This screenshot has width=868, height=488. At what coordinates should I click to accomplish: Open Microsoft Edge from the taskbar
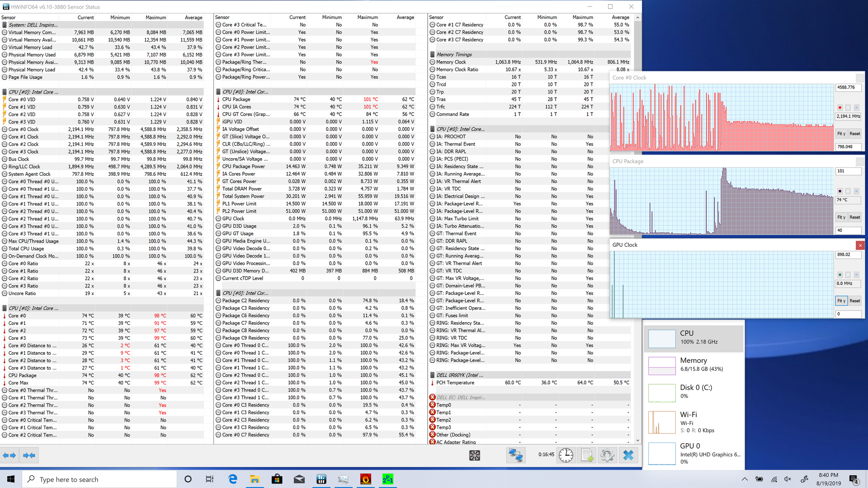pyautogui.click(x=233, y=479)
